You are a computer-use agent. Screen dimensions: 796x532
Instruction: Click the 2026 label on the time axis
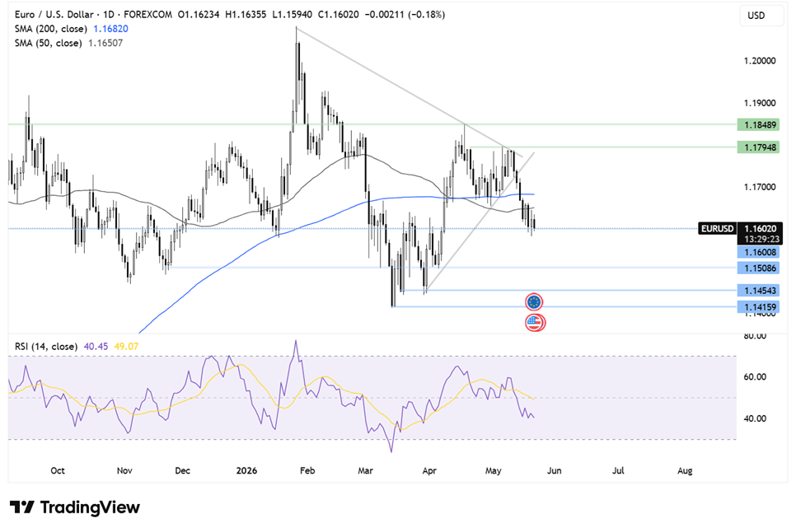click(x=246, y=470)
